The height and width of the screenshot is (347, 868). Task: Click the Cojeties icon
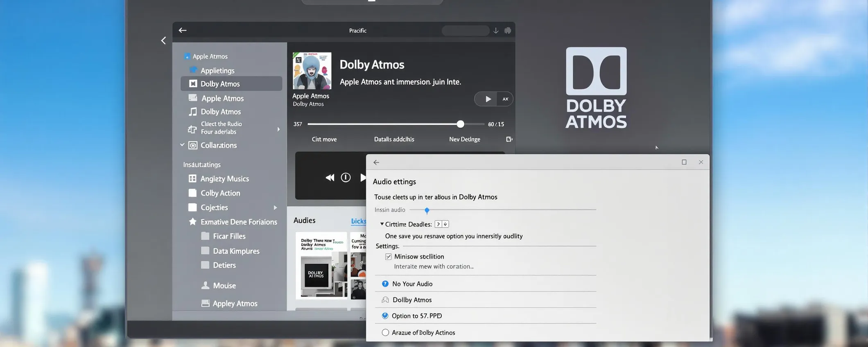pyautogui.click(x=192, y=207)
